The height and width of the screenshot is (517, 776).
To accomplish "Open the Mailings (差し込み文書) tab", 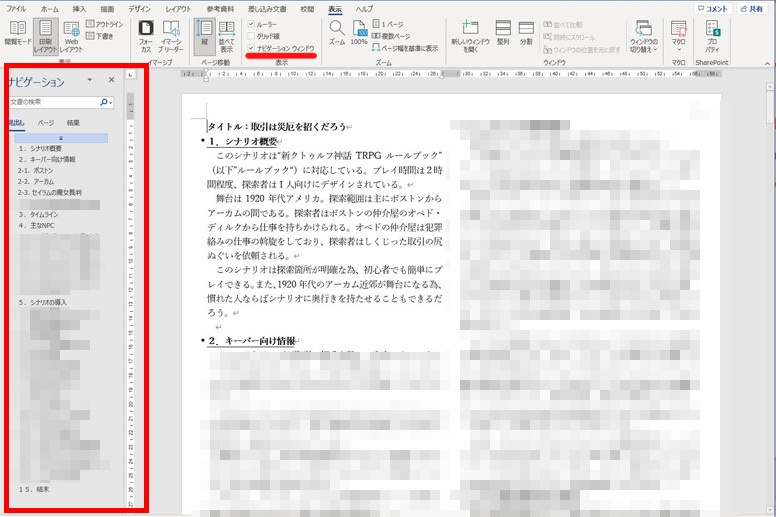I will [x=267, y=9].
